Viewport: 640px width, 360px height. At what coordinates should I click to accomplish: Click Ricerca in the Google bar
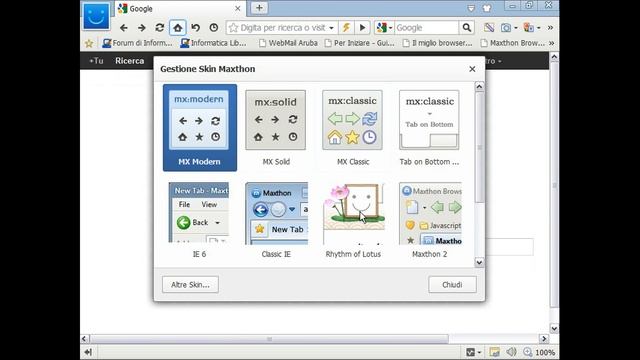click(x=129, y=61)
